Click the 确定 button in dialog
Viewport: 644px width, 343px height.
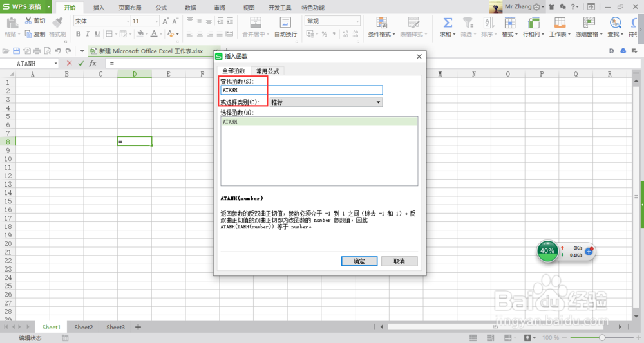[359, 261]
